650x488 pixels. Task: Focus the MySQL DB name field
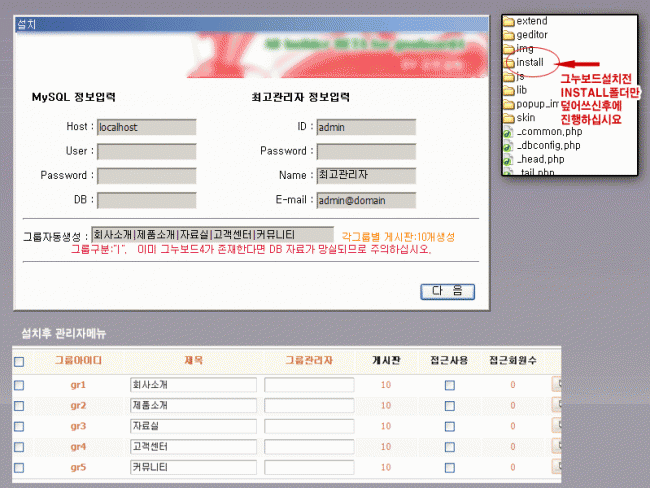pyautogui.click(x=145, y=200)
